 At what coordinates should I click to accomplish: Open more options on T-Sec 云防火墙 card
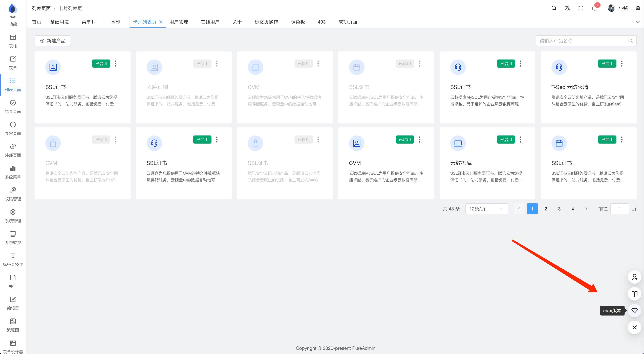point(622,64)
